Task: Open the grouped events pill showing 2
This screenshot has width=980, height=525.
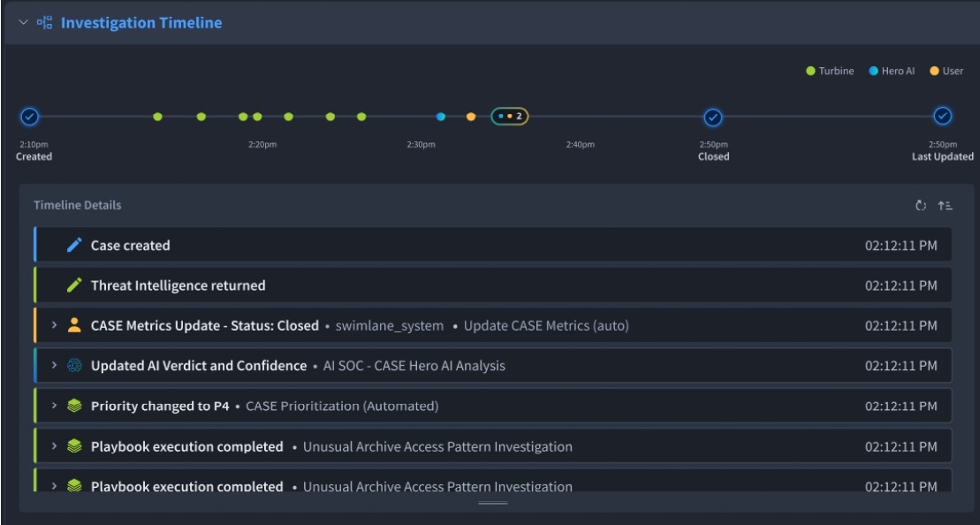Action: [509, 117]
